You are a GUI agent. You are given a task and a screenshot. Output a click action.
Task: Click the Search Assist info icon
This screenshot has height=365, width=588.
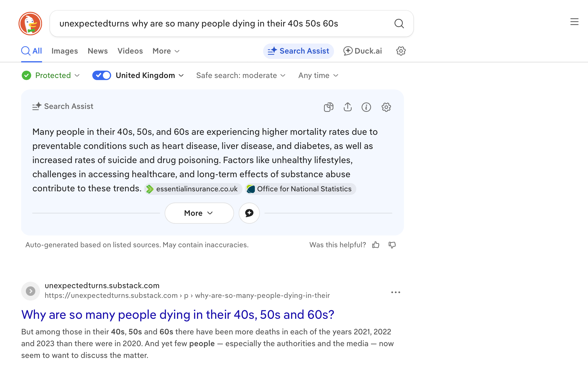[x=366, y=107]
